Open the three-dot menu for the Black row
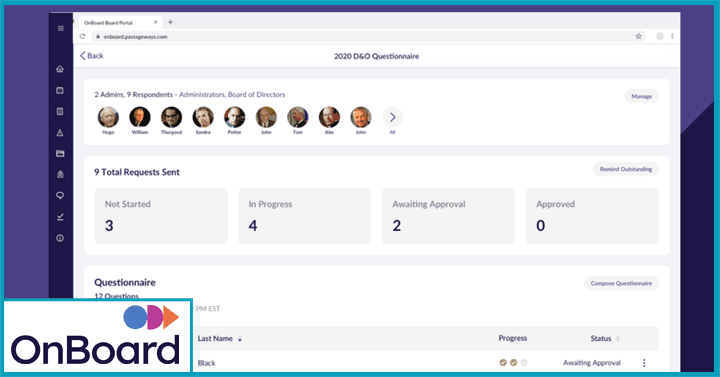720x377 pixels. pos(644,363)
